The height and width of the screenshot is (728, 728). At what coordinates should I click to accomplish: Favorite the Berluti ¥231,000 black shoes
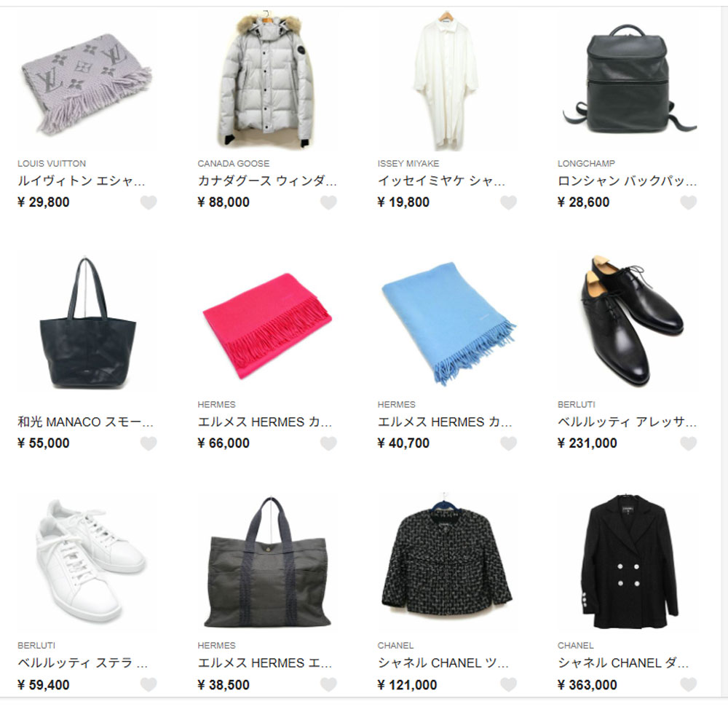689,443
